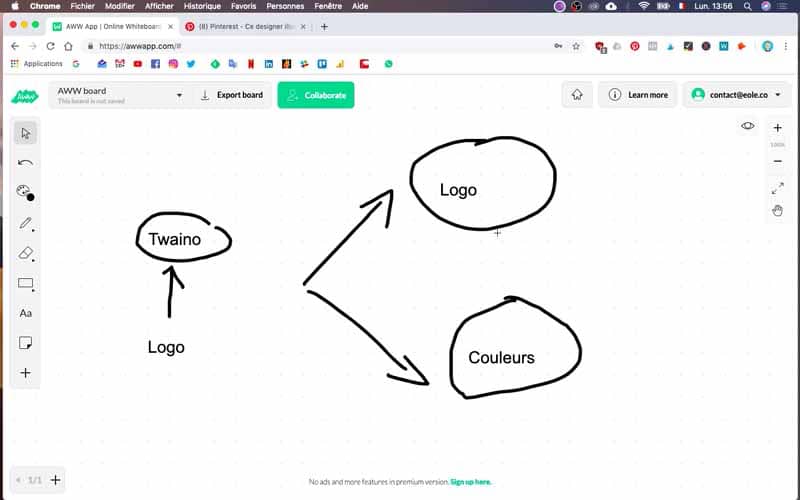Click the password key icon in address bar
This screenshot has height=500, width=800.
coord(558,46)
